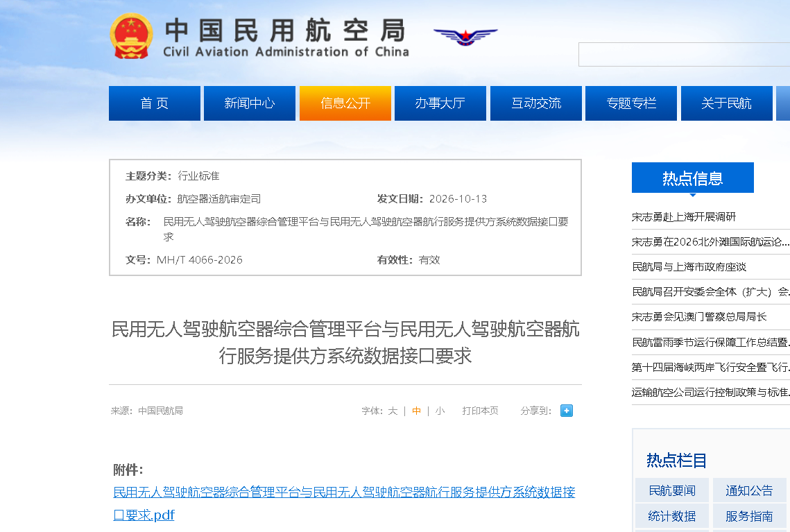The height and width of the screenshot is (532, 790).
Task: Click the 主题分类 value 行业标准
Action: click(198, 175)
